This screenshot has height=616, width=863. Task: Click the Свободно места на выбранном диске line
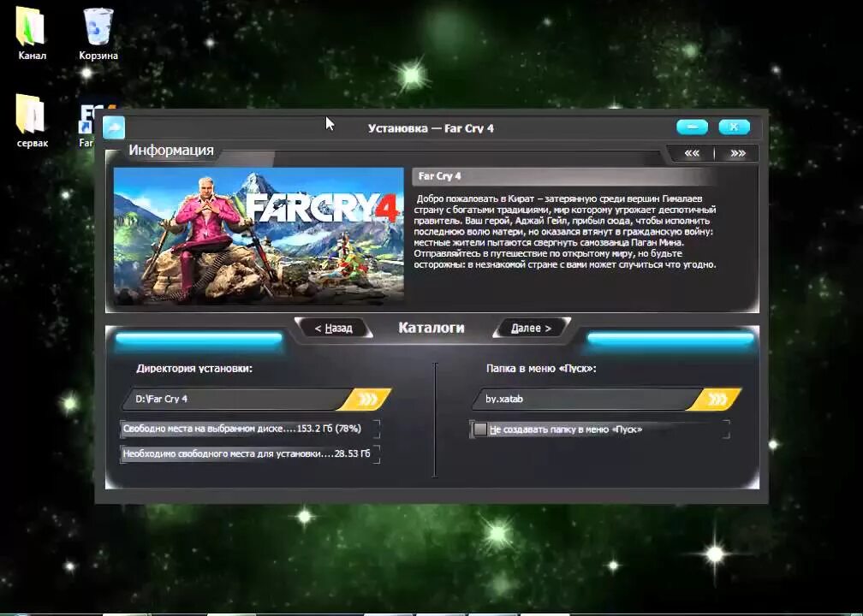(250, 429)
